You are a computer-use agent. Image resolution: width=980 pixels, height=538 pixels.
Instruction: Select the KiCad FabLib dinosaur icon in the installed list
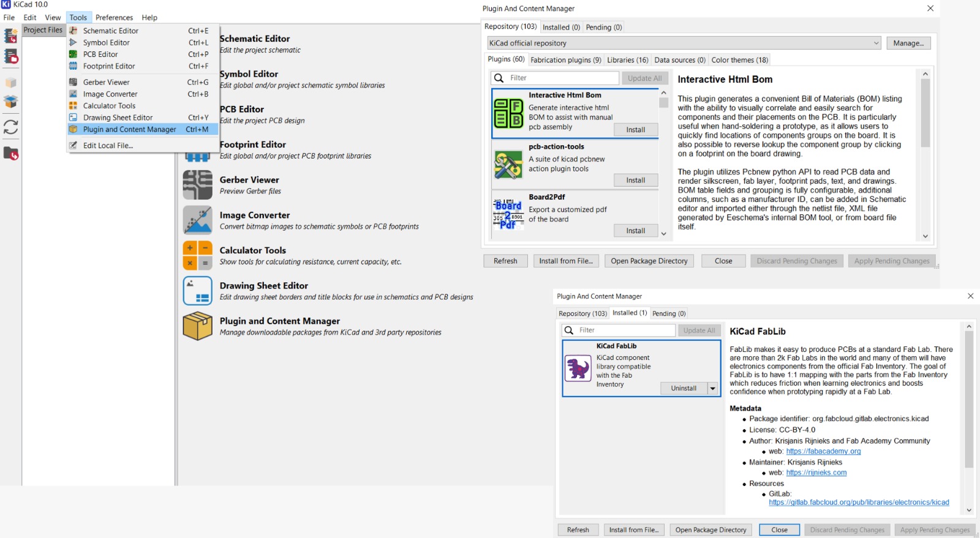[x=578, y=368]
